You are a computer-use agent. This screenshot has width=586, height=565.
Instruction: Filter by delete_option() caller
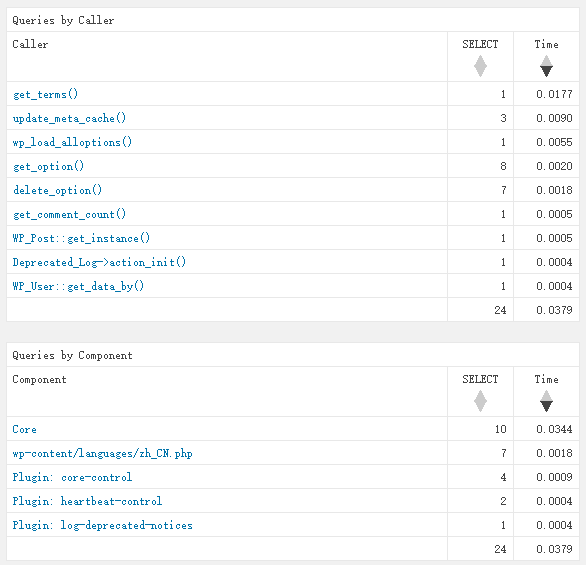57,190
